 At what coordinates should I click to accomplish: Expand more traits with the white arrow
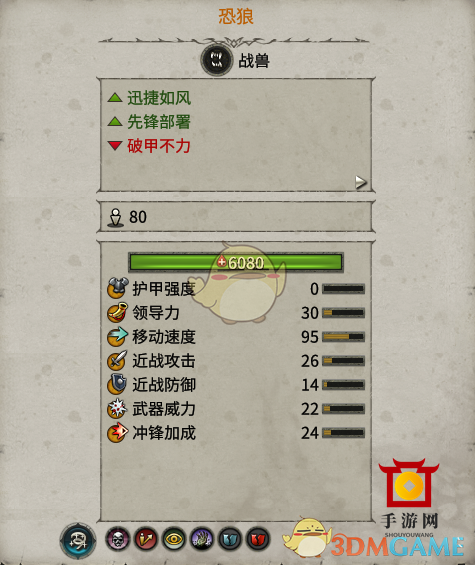360,182
